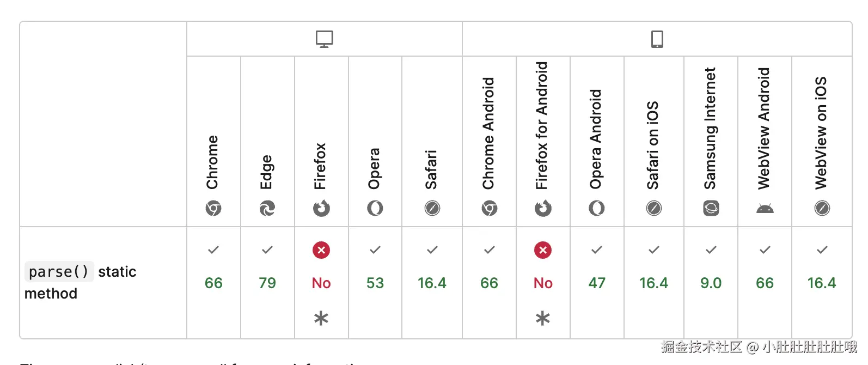The width and height of the screenshot is (868, 365).
Task: Click the desktop Chrome browser logo icon
Action: pos(213,208)
